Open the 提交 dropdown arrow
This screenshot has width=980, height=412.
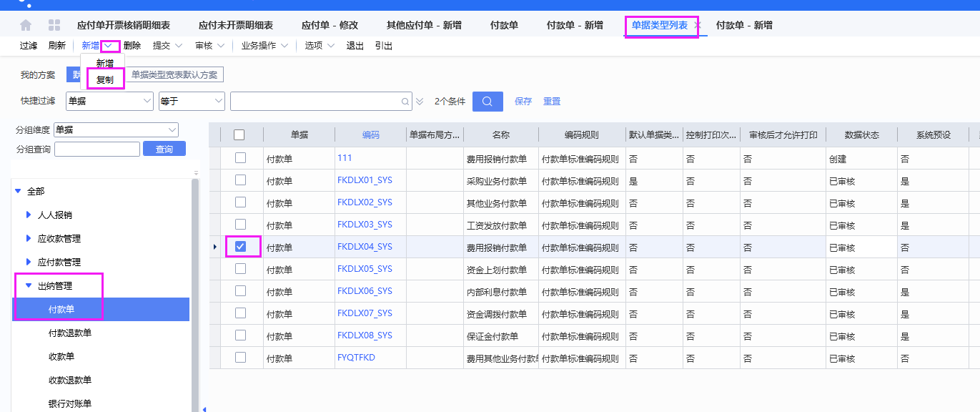click(179, 46)
